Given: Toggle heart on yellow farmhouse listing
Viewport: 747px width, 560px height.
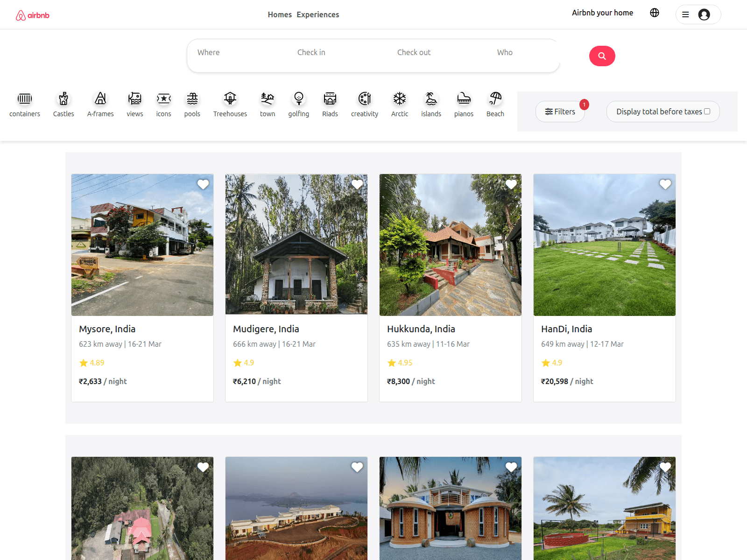Looking at the screenshot, I should click(665, 467).
